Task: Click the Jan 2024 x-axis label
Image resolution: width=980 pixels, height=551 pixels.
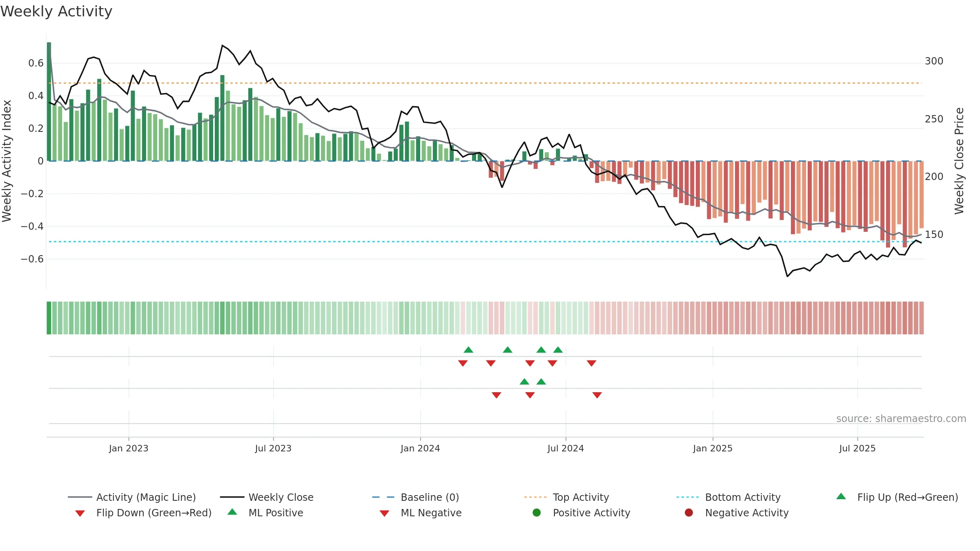Action: coord(420,448)
